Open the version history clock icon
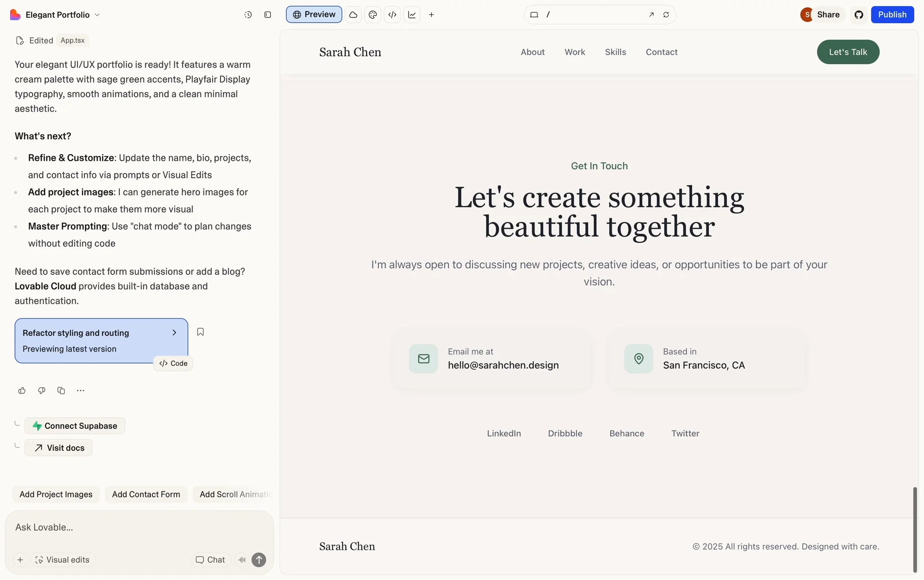This screenshot has width=924, height=580. [248, 15]
